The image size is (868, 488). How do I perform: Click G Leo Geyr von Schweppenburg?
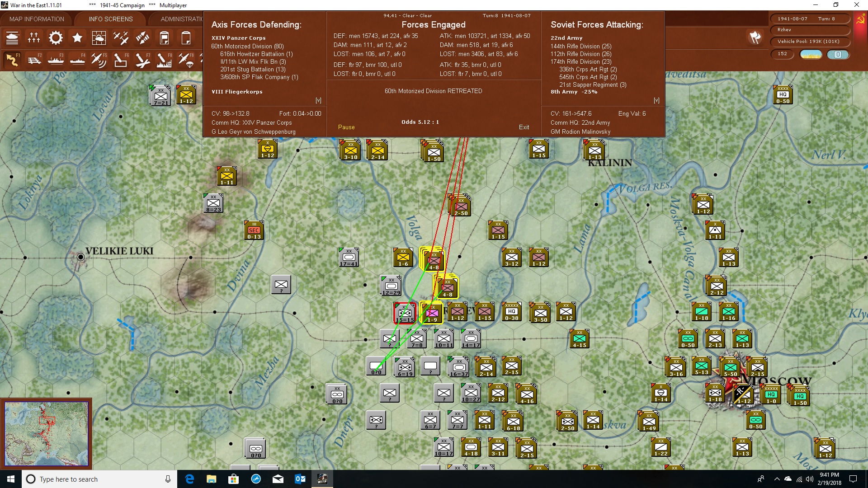pos(253,131)
